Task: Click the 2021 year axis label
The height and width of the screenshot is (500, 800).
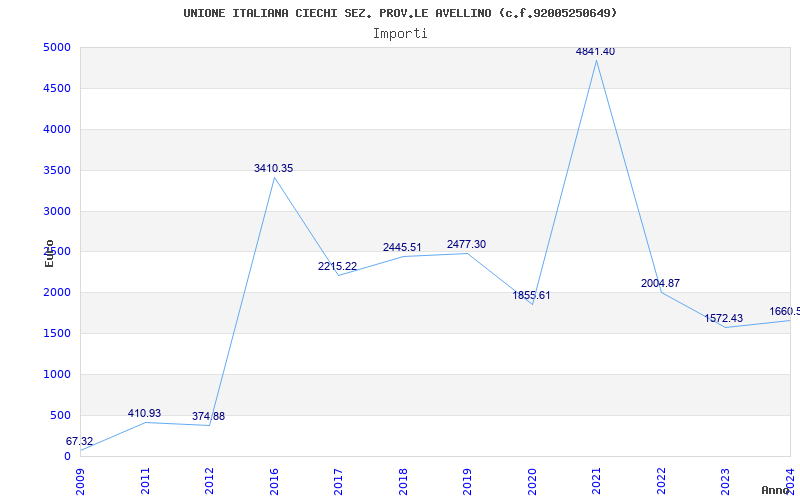Action: [596, 481]
